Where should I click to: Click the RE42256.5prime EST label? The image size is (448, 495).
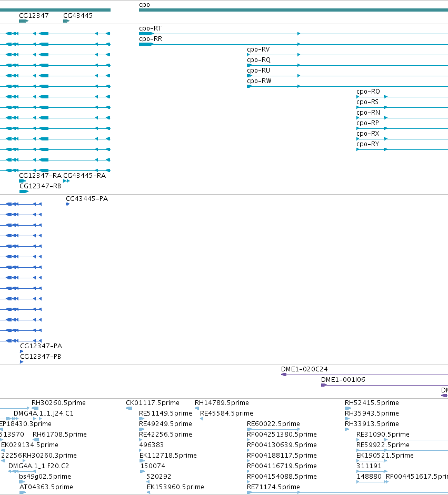pyautogui.click(x=165, y=435)
